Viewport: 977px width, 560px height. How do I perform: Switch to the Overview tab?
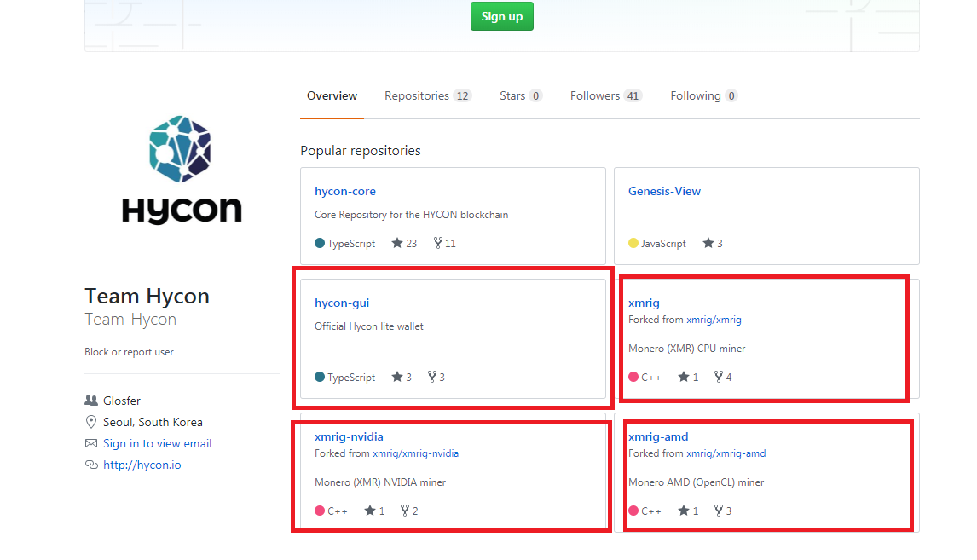(332, 96)
